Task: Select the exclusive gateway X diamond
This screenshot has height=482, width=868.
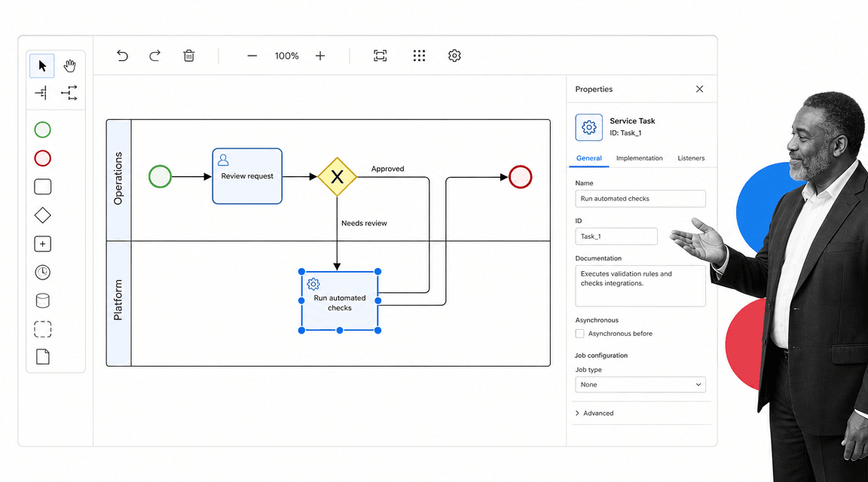Action: coord(337,177)
